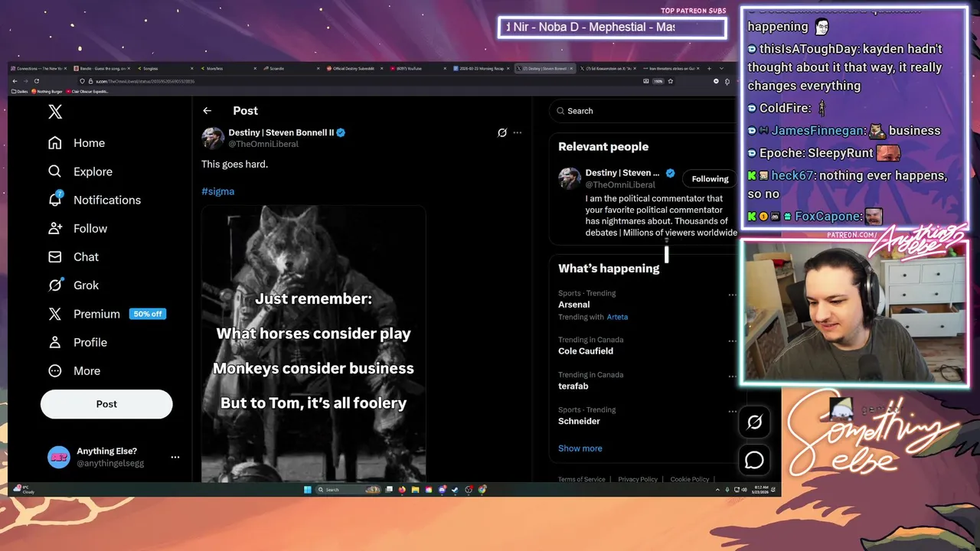
Task: Open Notifications bell in sidebar
Action: pyautogui.click(x=94, y=200)
